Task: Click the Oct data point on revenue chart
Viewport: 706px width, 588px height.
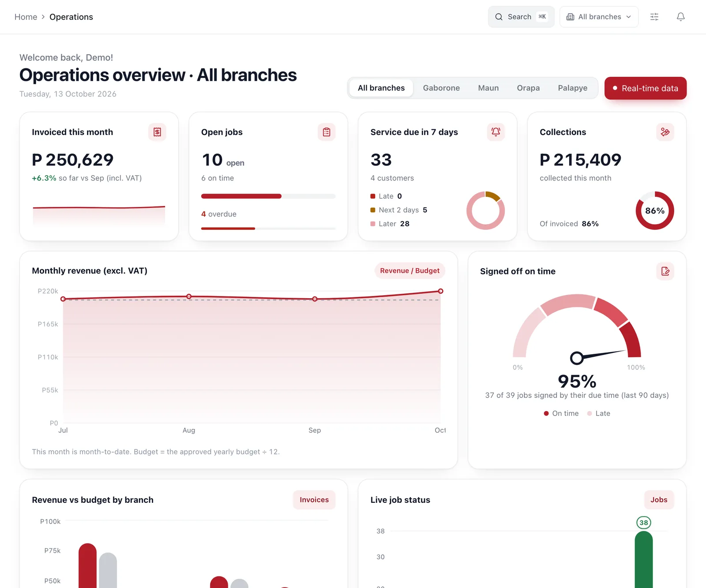Action: 440,291
